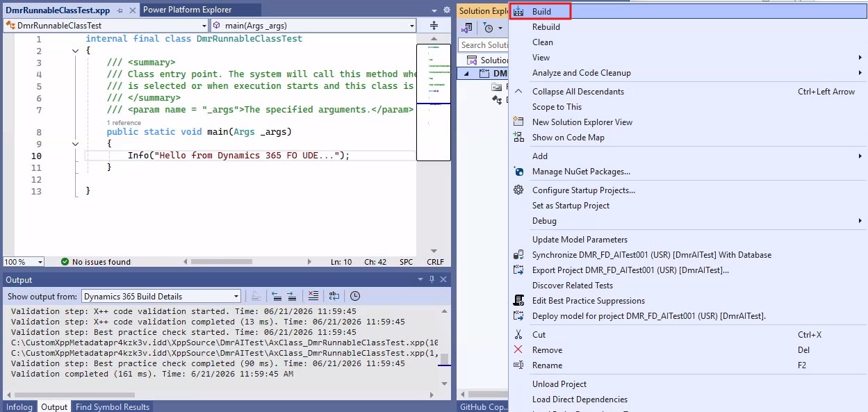Switch to the Find Symbol Results tab

tap(113, 407)
